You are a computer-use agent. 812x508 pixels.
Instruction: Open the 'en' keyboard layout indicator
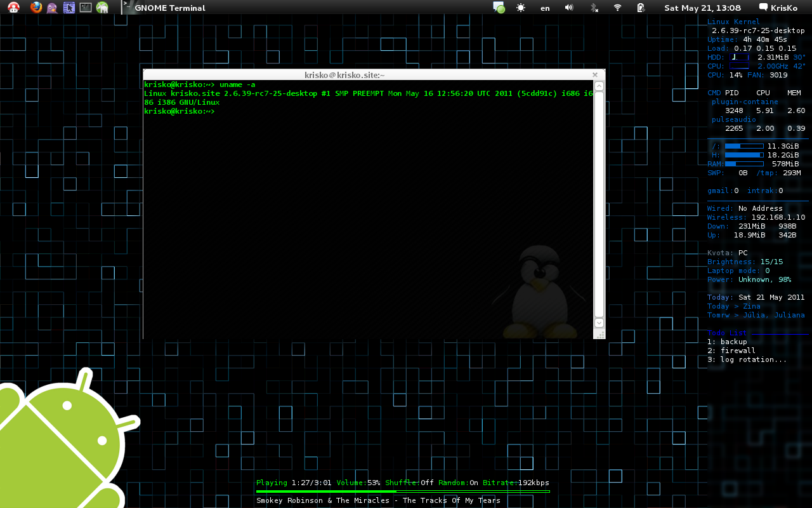point(545,8)
